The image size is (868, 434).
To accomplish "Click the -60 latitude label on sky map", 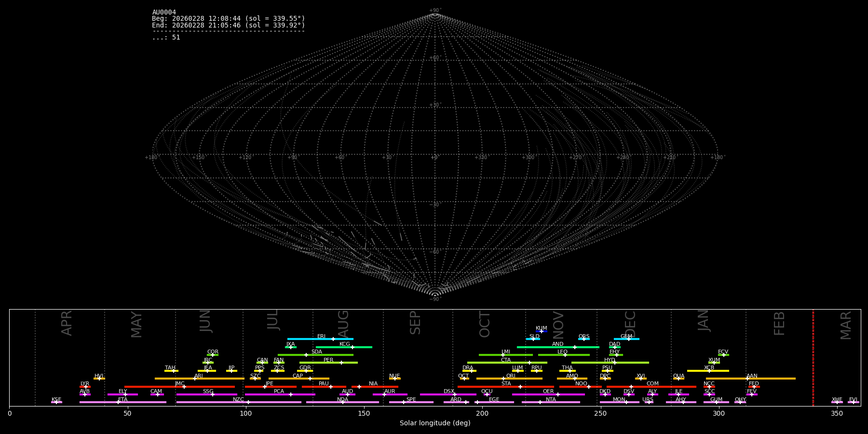I will click(x=434, y=252).
